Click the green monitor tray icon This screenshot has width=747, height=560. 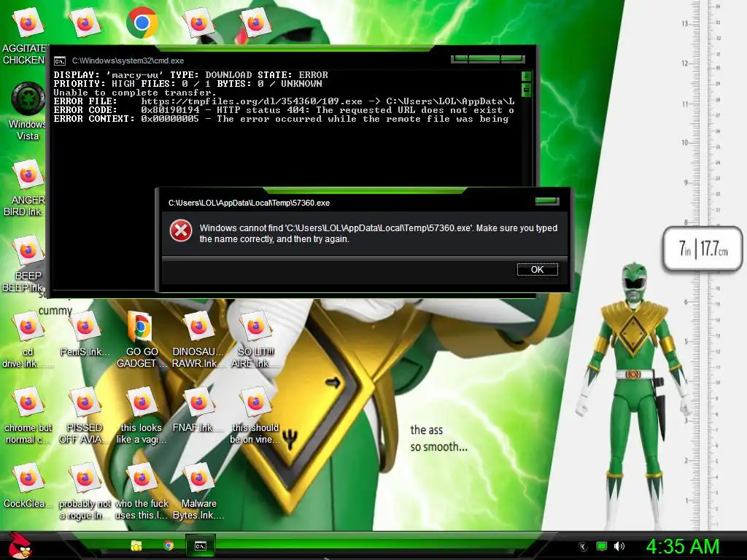[x=602, y=546]
